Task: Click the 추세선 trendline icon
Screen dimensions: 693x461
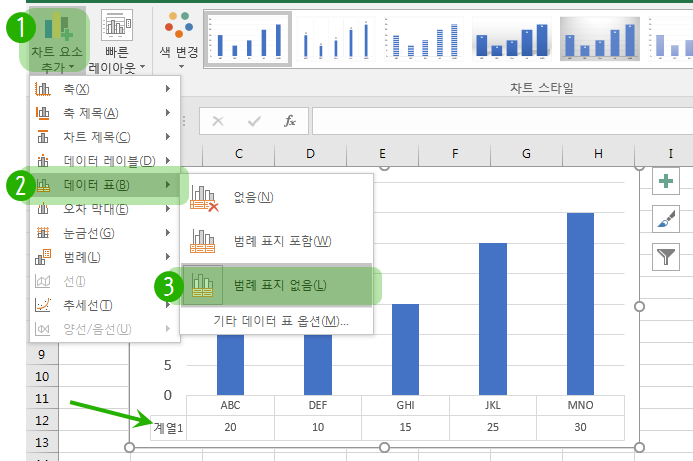Action: pyautogui.click(x=43, y=305)
